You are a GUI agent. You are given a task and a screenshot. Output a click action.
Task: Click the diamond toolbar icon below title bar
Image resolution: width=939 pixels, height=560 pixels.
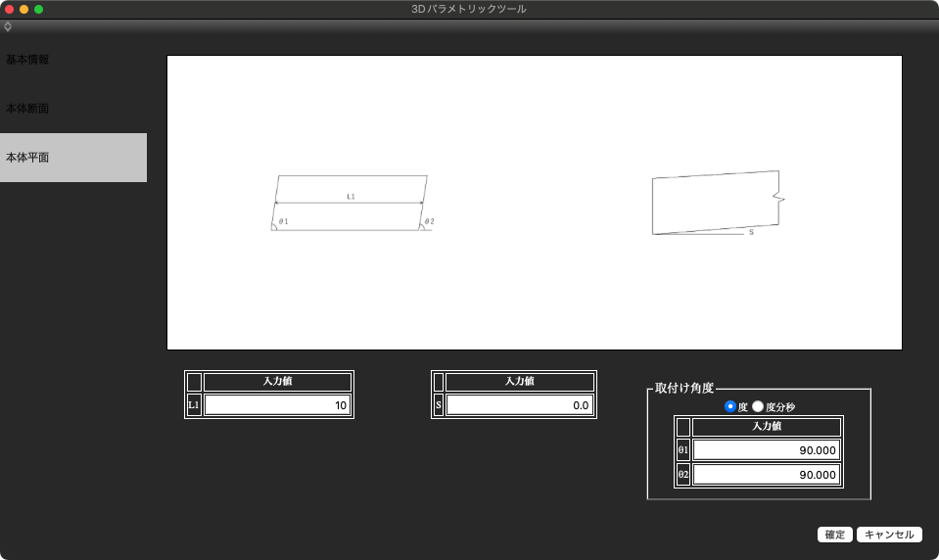(x=8, y=26)
